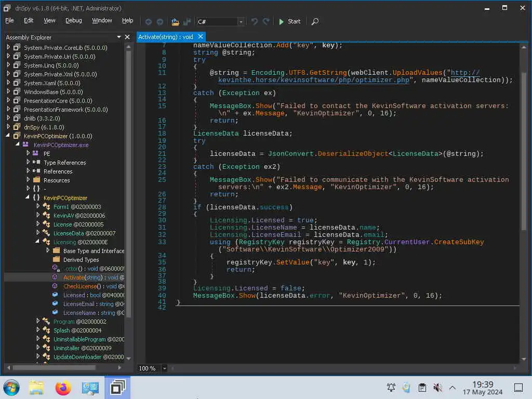
Task: Open the Windows Start menu
Action: click(11, 388)
